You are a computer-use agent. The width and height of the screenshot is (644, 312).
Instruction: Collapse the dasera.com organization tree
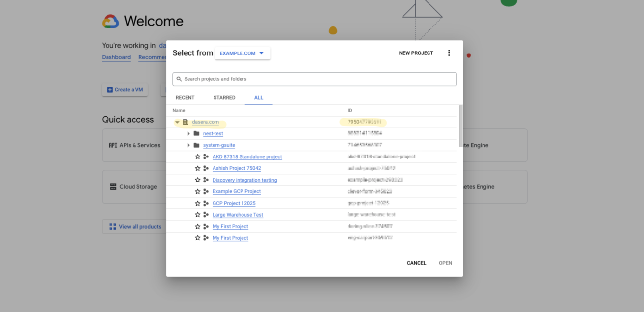(177, 122)
